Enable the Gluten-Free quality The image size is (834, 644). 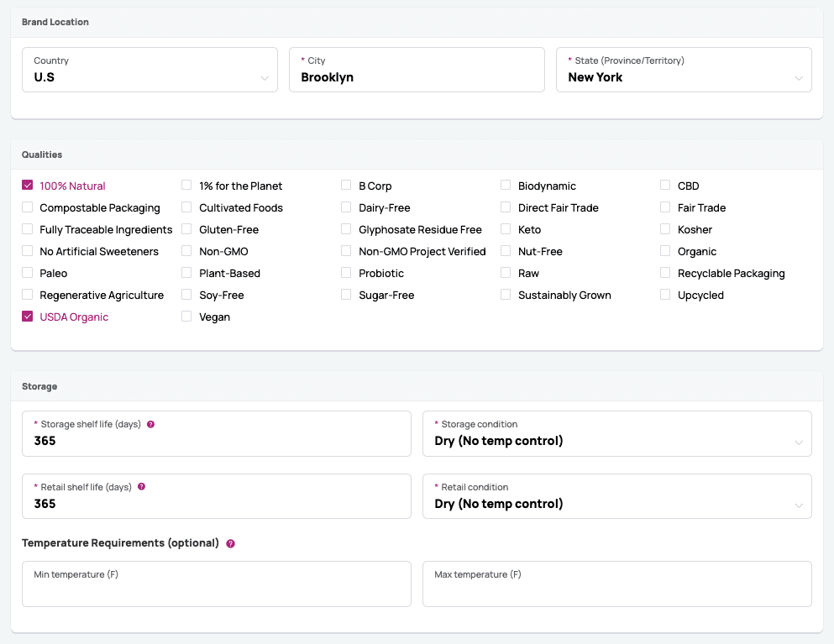(186, 228)
